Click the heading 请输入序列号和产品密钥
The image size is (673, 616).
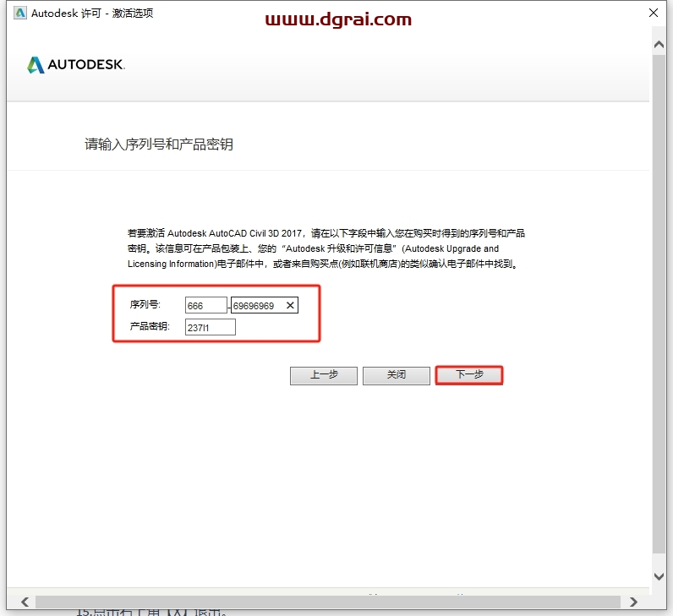tap(159, 144)
